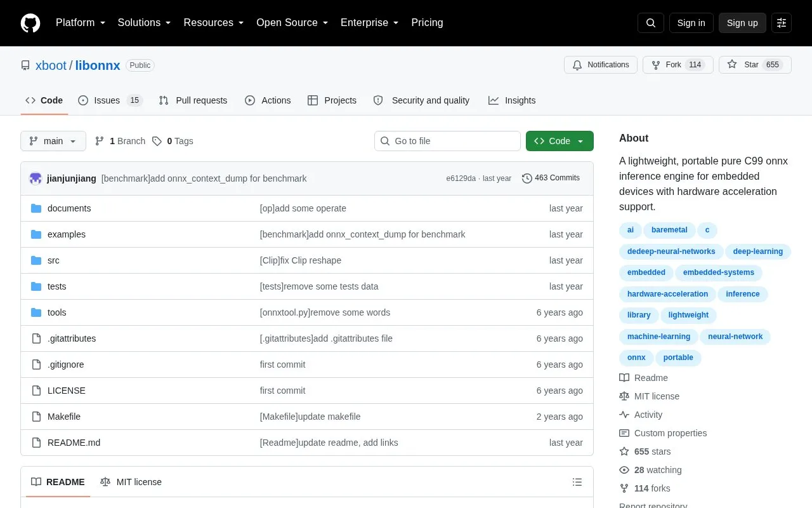The image size is (812, 508).
Task: Switch to the MIT license README tab
Action: coord(131,482)
